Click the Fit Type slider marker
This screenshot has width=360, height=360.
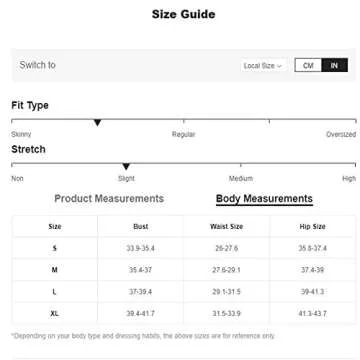(x=97, y=123)
